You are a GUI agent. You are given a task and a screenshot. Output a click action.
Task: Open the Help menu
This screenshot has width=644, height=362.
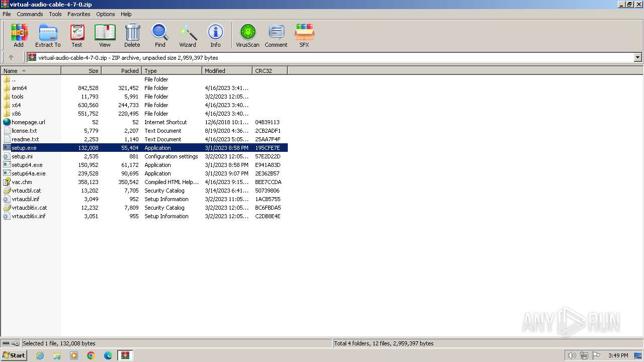[126, 14]
